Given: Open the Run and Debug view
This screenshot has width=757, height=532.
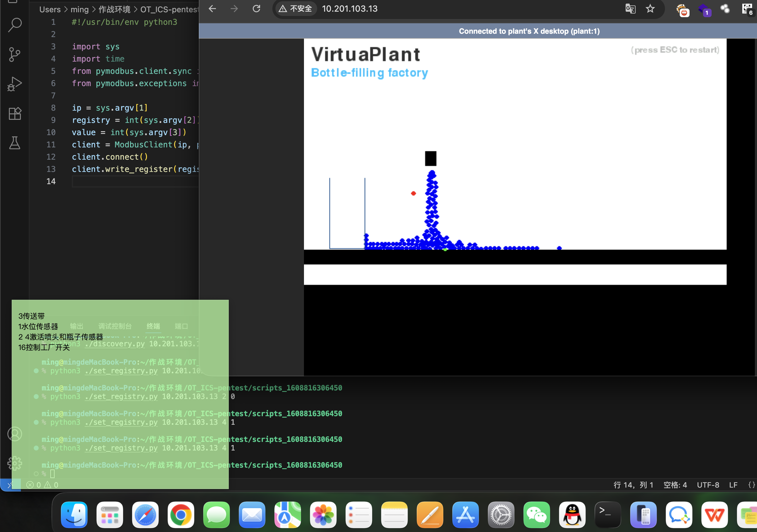Looking at the screenshot, I should 14,84.
